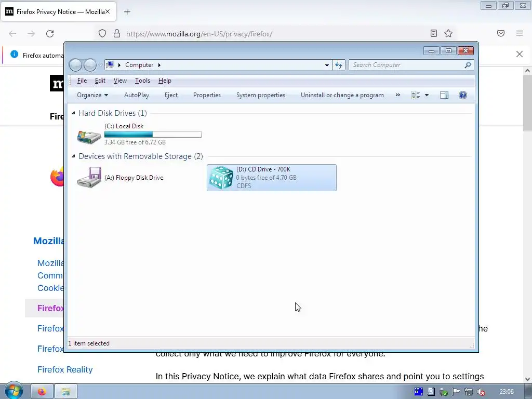Open the Organize dropdown

[x=92, y=95]
